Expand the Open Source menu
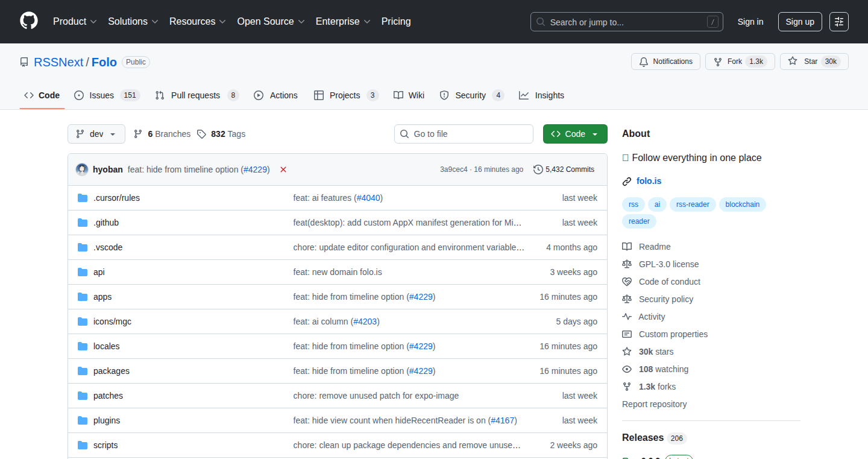Viewport: 868px width, 459px height. pos(271,22)
